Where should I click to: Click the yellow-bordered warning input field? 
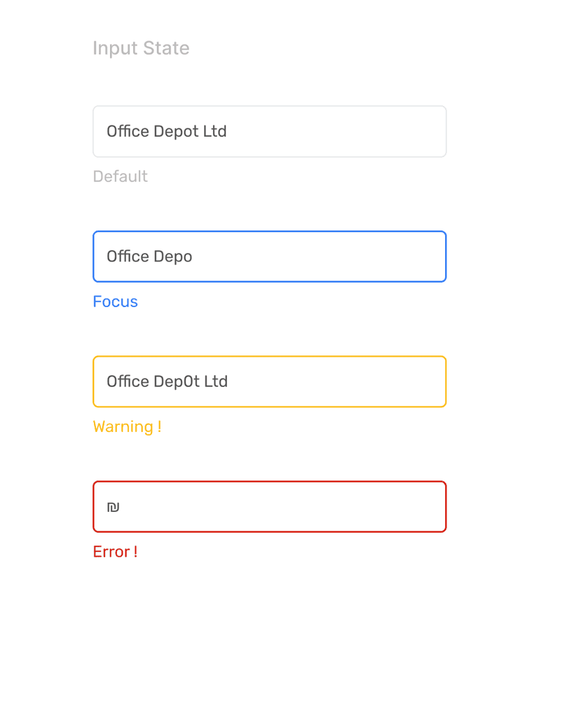point(269,381)
